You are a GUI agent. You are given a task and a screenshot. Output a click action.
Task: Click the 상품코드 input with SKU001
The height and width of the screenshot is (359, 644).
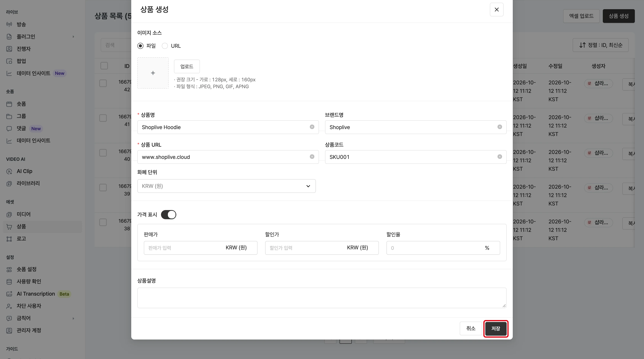[x=416, y=157]
